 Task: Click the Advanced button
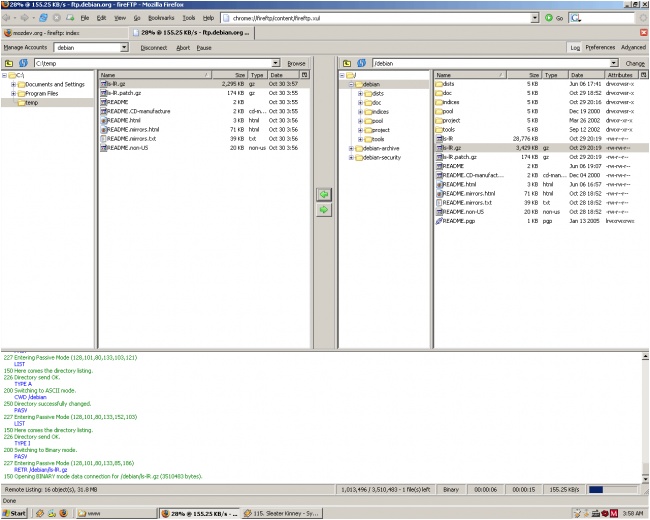pos(633,47)
